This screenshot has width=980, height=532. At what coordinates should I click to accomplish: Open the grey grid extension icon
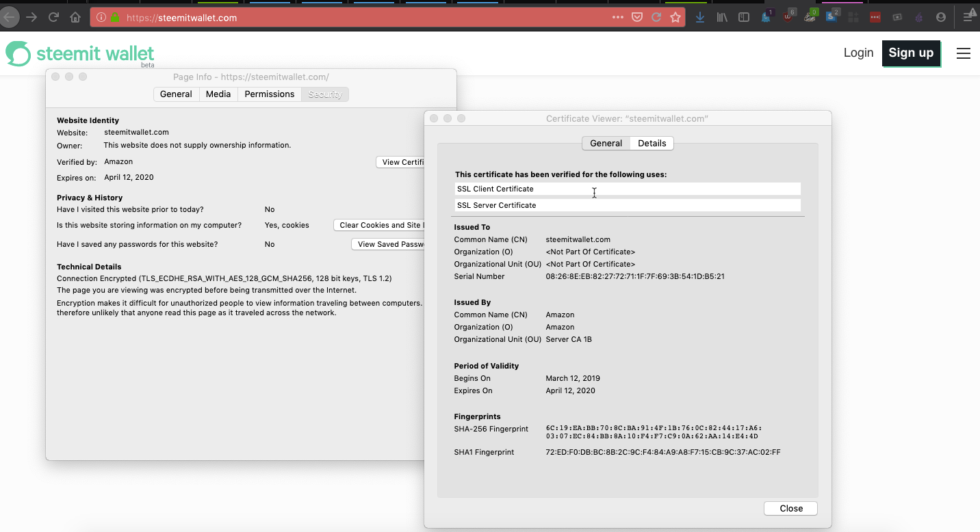(853, 18)
